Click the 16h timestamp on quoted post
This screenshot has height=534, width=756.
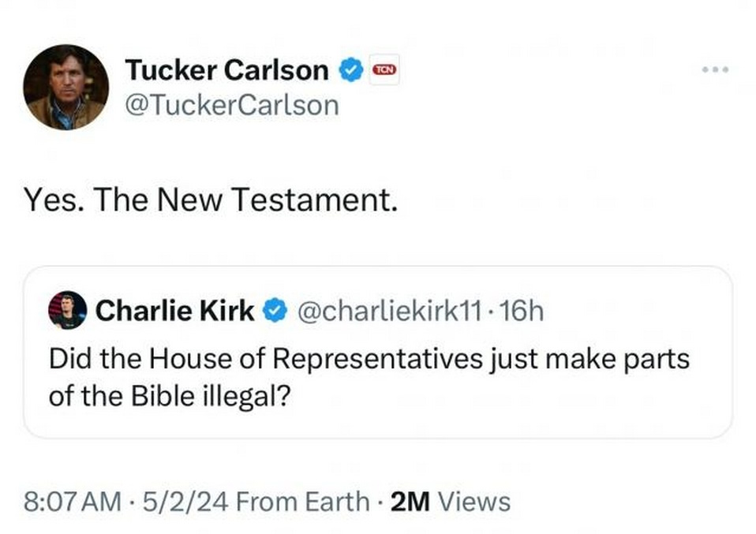coord(522,312)
